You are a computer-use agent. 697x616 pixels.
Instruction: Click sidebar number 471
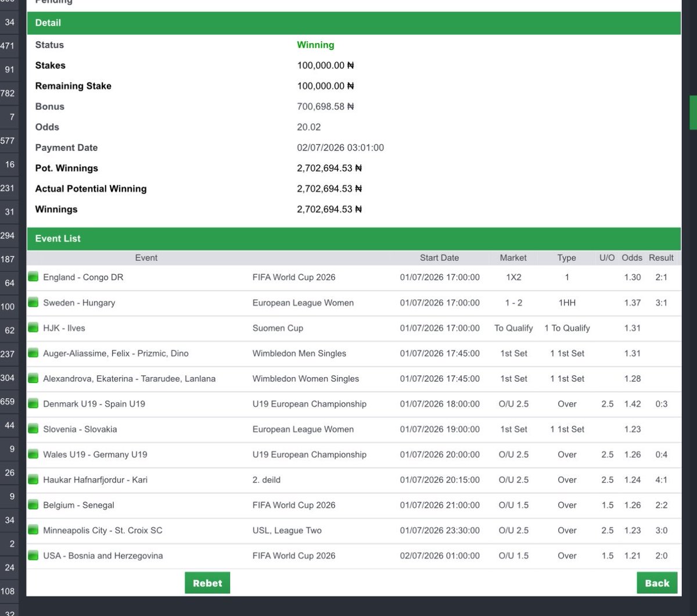point(8,45)
